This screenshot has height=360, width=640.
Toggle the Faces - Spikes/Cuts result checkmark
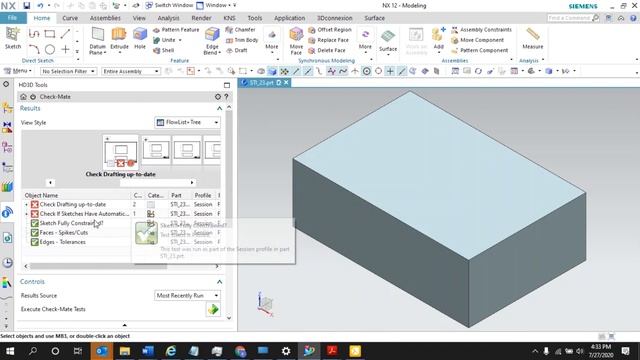click(35, 233)
